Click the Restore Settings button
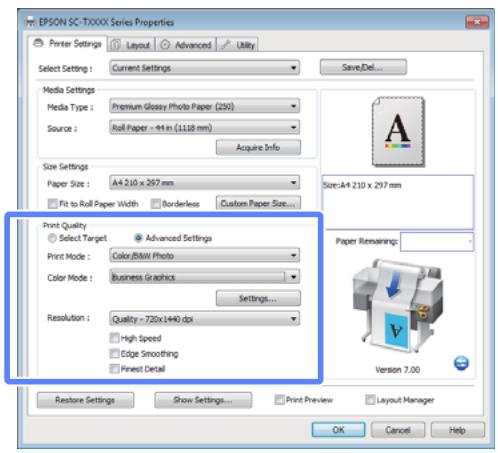 click(85, 400)
